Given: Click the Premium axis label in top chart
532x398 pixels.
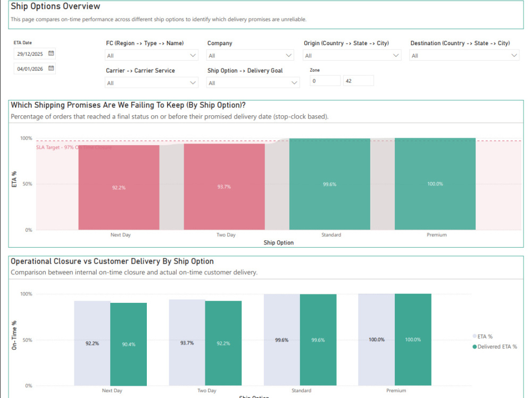Looking at the screenshot, I should 437,234.
